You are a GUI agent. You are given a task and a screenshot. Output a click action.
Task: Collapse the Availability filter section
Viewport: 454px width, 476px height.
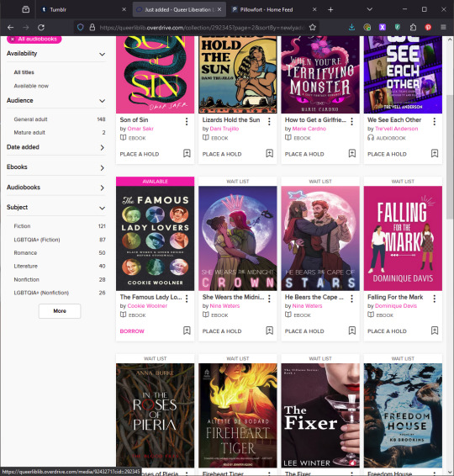click(x=56, y=54)
